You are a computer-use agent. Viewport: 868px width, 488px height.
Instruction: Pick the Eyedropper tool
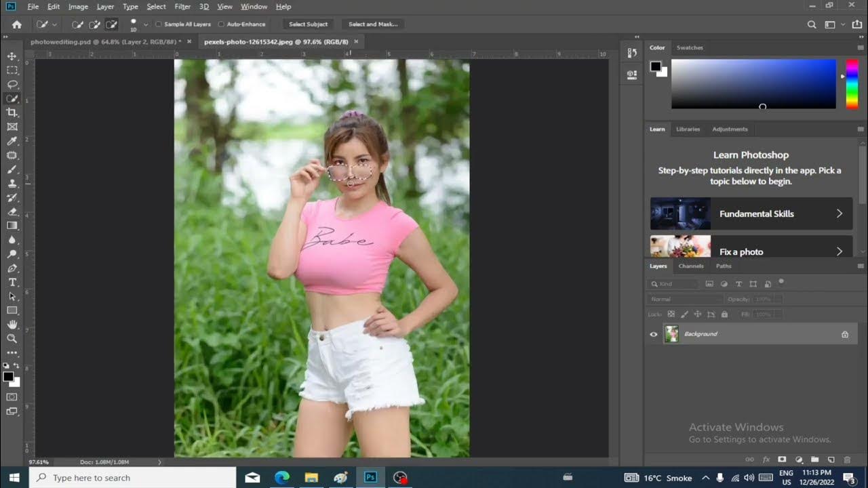[x=12, y=141]
